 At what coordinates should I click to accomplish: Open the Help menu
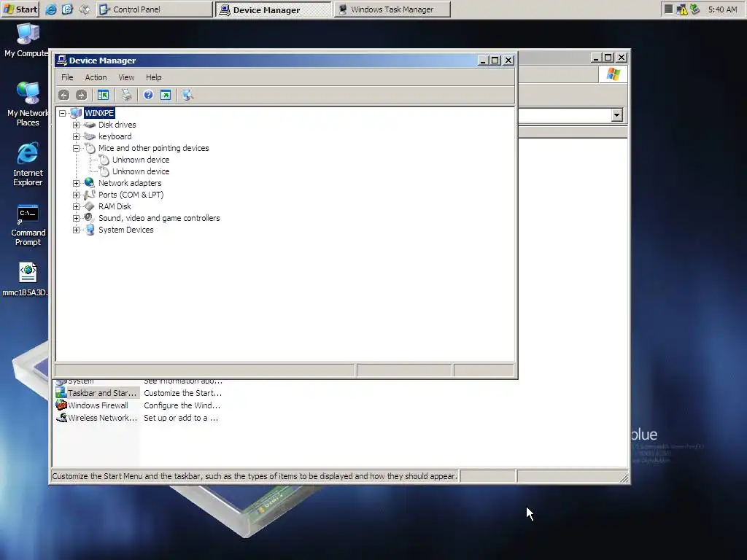153,77
